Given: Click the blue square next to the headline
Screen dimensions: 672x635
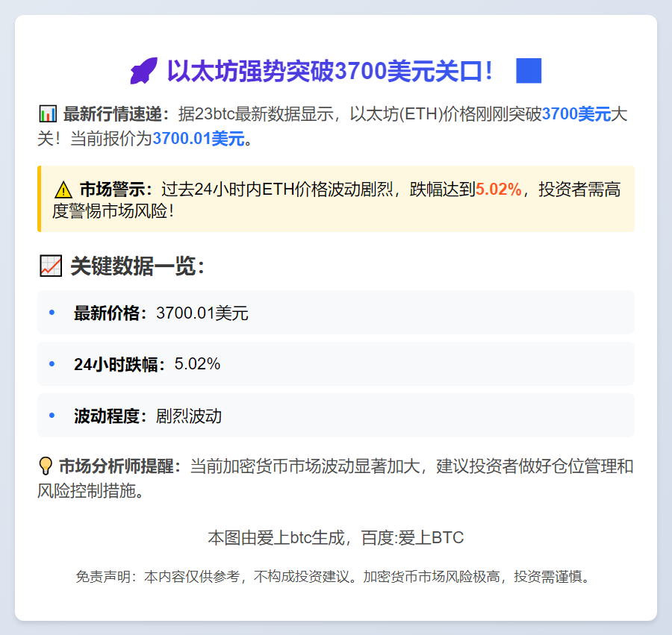Looking at the screenshot, I should (x=529, y=71).
